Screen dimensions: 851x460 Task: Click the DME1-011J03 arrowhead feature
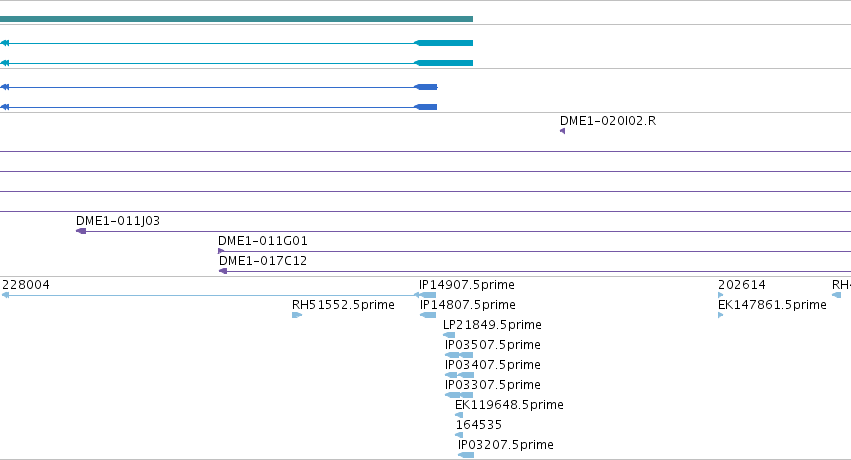pyautogui.click(x=81, y=231)
